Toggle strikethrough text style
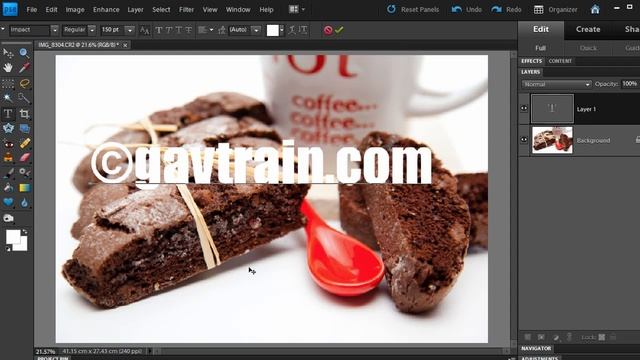 [188, 30]
